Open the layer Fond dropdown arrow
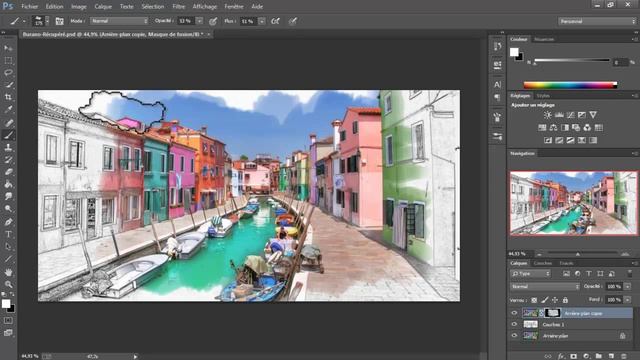This screenshot has width=640, height=360. [627, 300]
